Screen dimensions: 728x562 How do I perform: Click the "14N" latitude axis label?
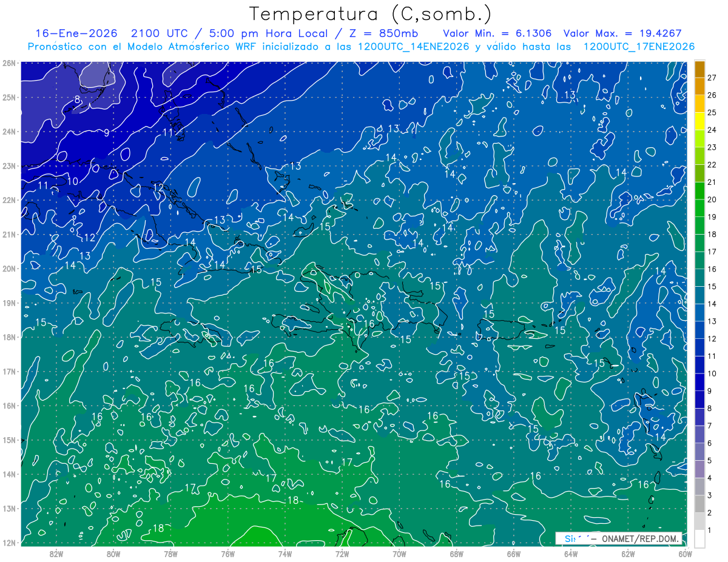pos(10,474)
